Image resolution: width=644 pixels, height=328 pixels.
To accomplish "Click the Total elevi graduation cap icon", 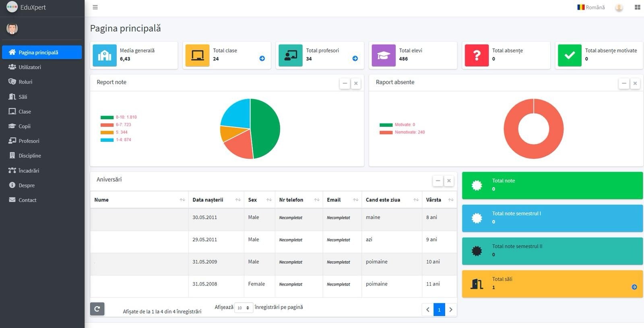I will click(383, 55).
